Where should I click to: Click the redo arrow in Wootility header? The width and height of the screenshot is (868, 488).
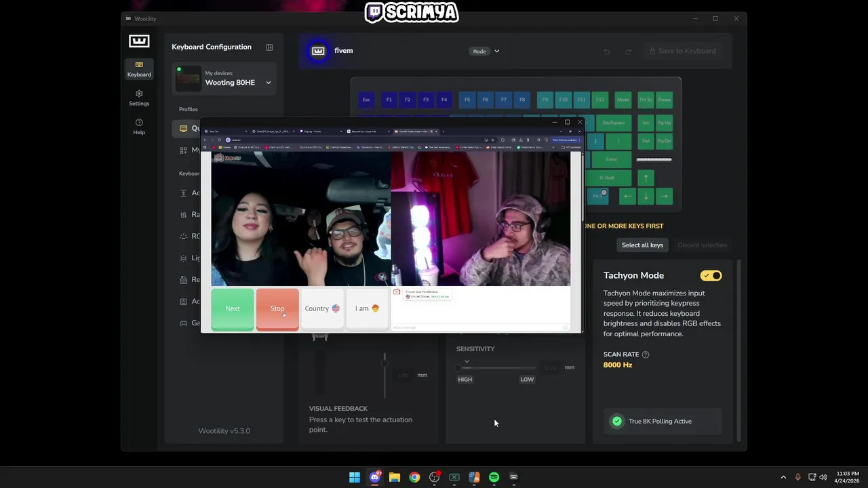click(x=628, y=52)
